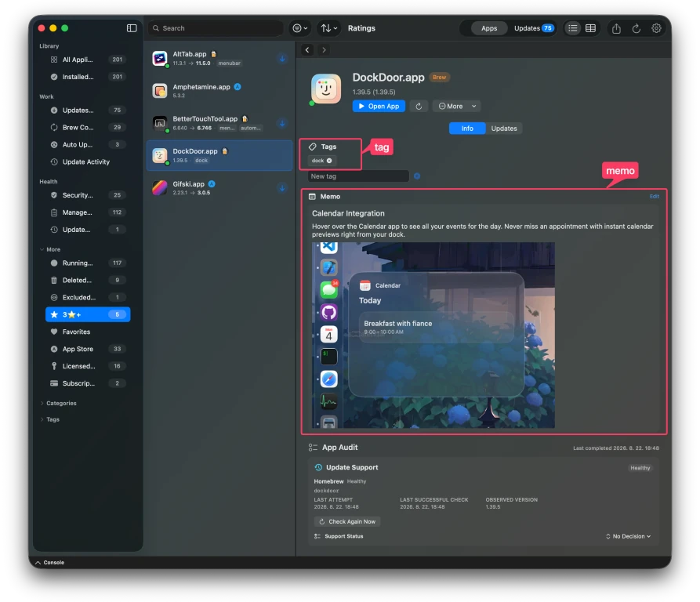Image resolution: width=700 pixels, height=602 pixels.
Task: Click the forward navigation arrow
Action: 324,50
